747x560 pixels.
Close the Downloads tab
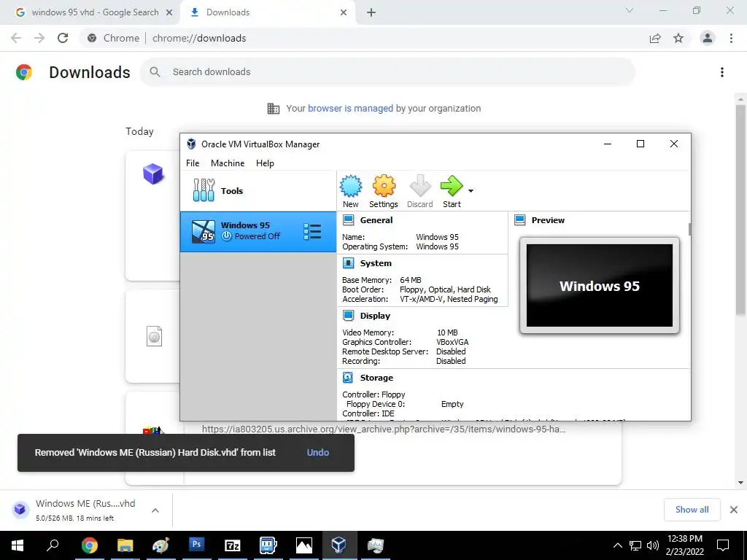344,12
